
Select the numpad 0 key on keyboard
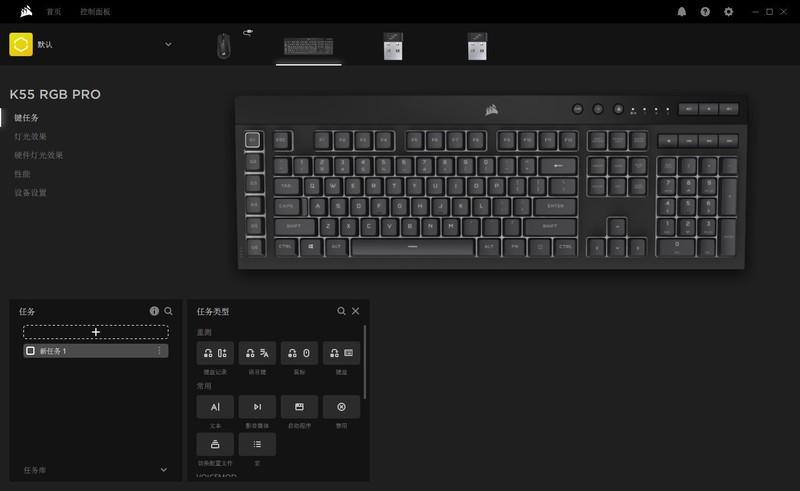point(677,247)
